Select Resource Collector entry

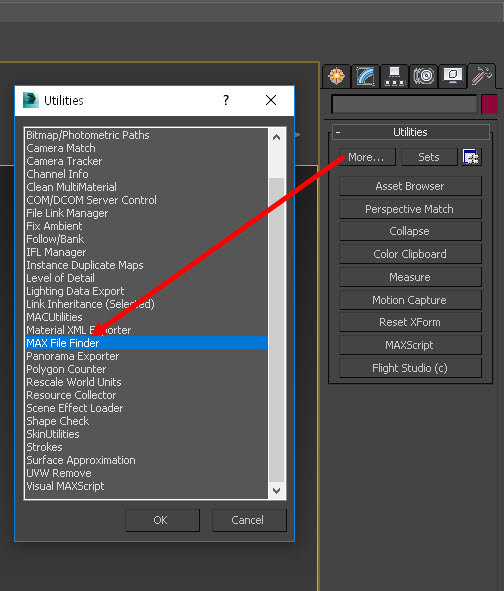pyautogui.click(x=146, y=395)
